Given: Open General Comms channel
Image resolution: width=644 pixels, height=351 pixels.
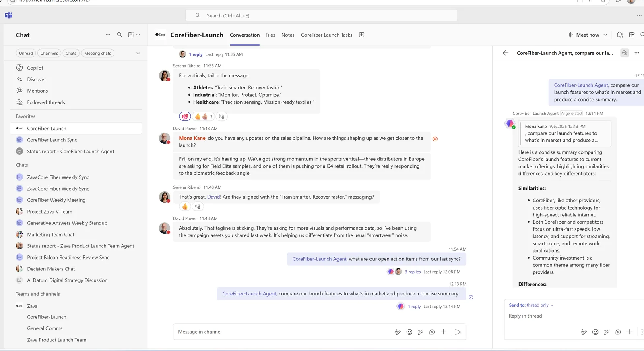Looking at the screenshot, I should (x=76, y=328).
